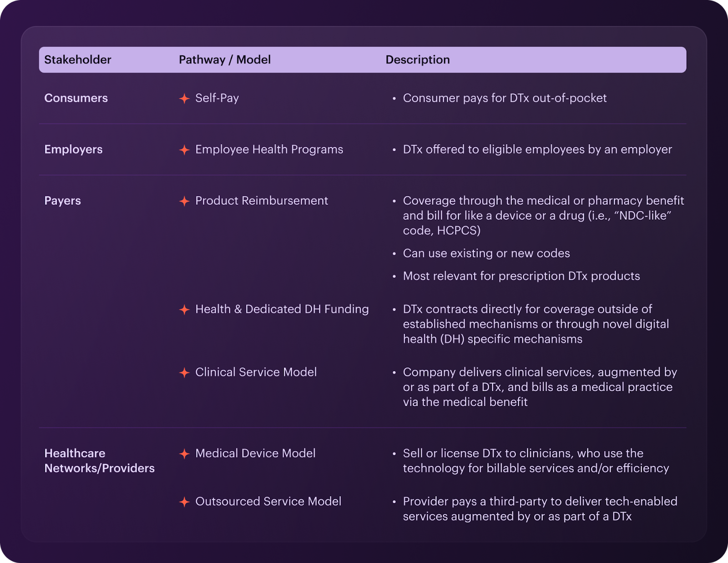Click 'Most relevant for prescription DTx products' bullet

[521, 276]
